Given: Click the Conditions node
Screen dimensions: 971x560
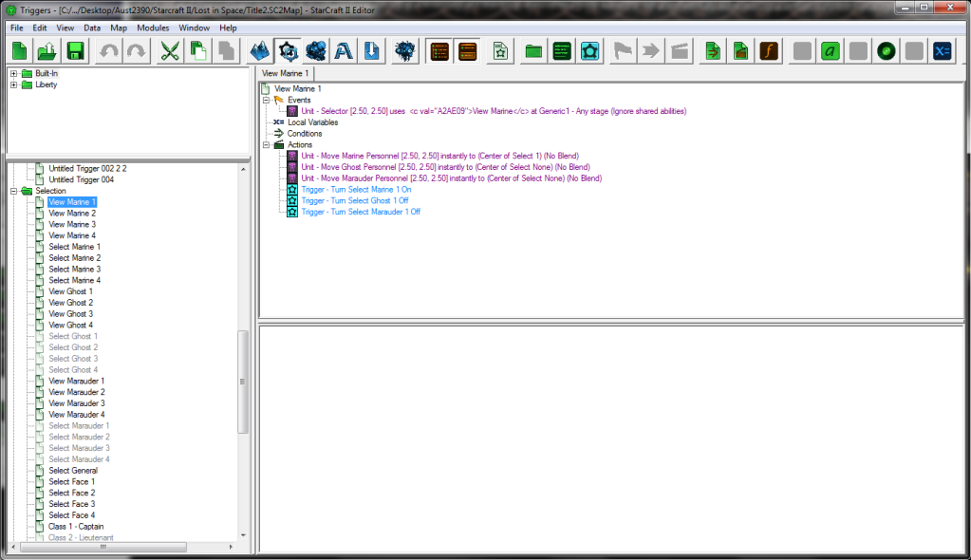Looking at the screenshot, I should coord(305,134).
